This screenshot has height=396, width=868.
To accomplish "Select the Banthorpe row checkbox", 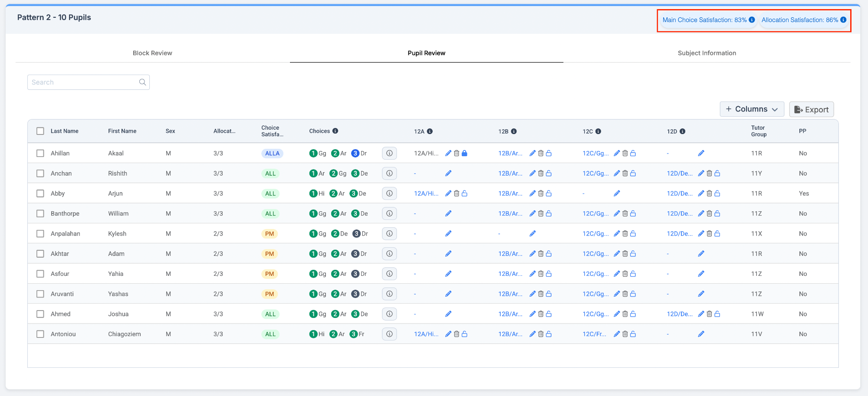I will (x=40, y=213).
